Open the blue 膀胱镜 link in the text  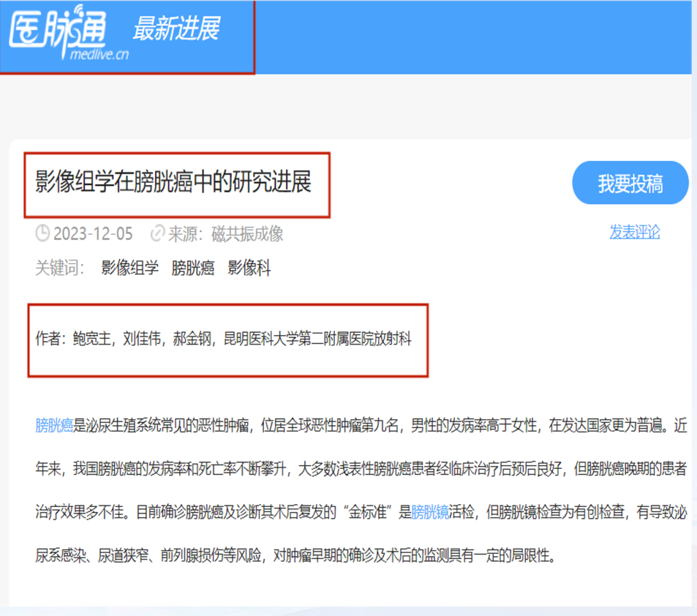[430, 512]
